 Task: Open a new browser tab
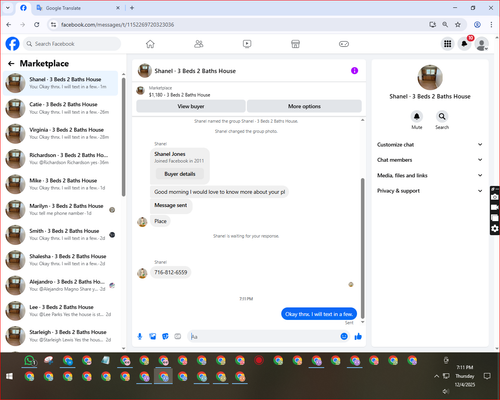pyautogui.click(x=132, y=8)
